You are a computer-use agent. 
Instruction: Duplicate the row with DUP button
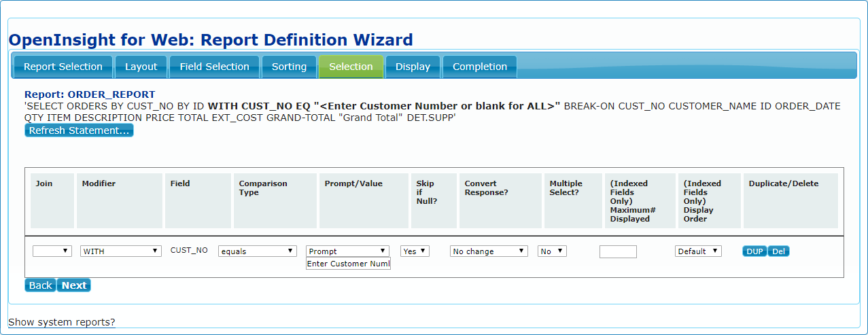(754, 251)
